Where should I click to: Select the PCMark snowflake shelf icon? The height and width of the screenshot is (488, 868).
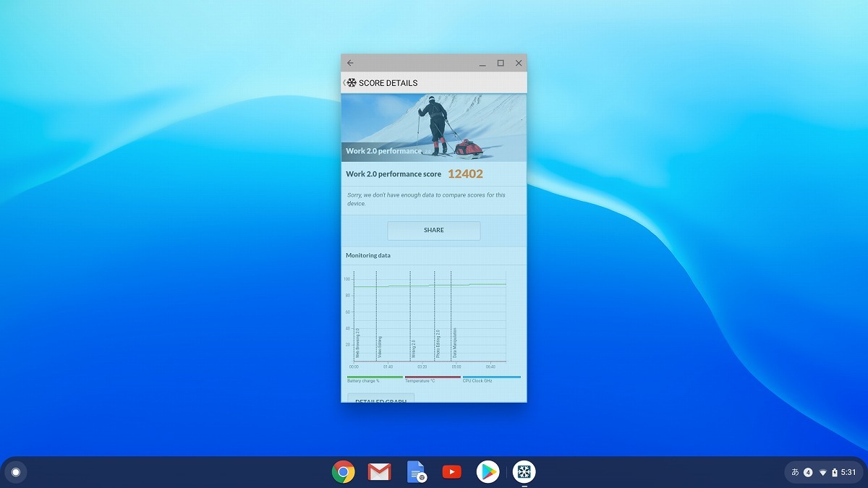[524, 472]
